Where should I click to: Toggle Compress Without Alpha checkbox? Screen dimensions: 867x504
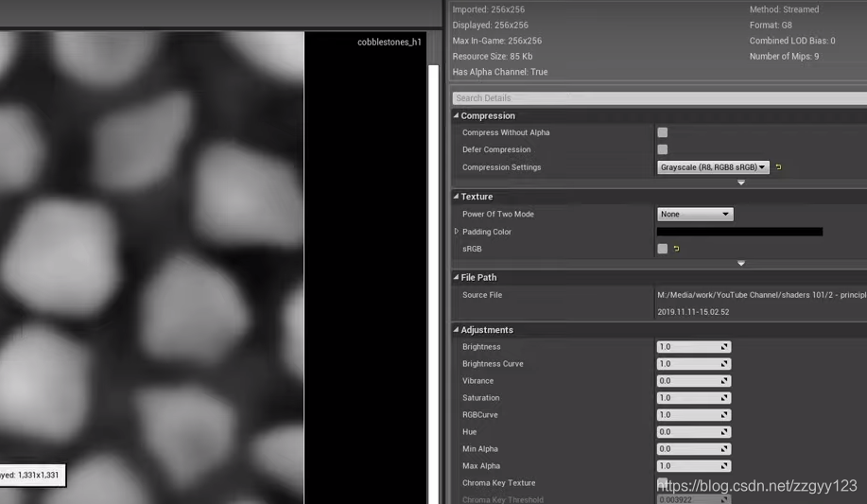[x=663, y=132]
